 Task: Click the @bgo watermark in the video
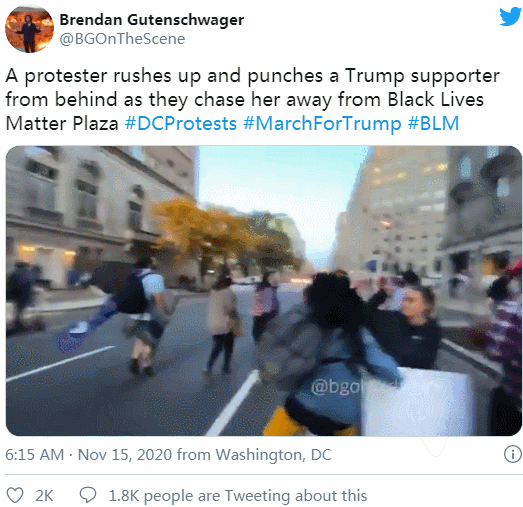pyautogui.click(x=337, y=387)
